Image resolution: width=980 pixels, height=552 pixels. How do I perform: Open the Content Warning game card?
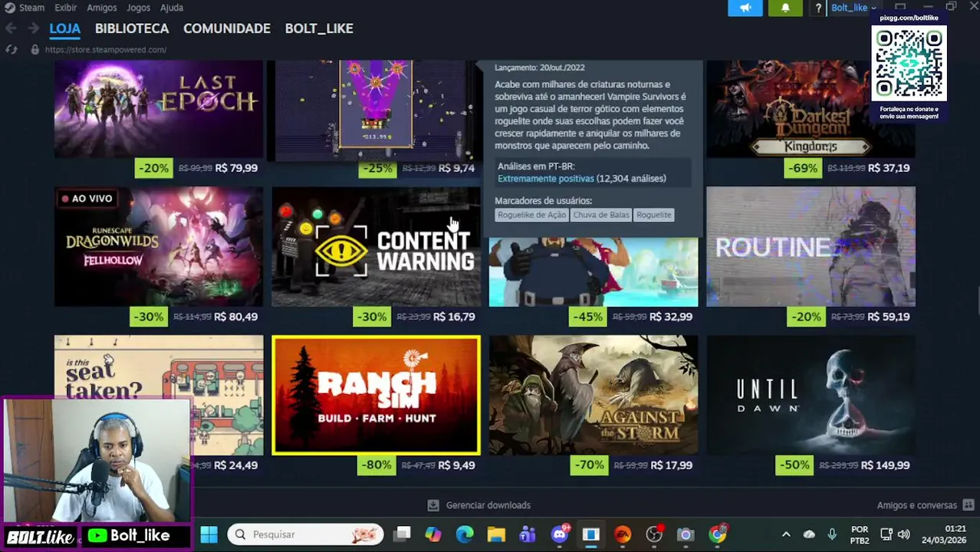(x=376, y=246)
